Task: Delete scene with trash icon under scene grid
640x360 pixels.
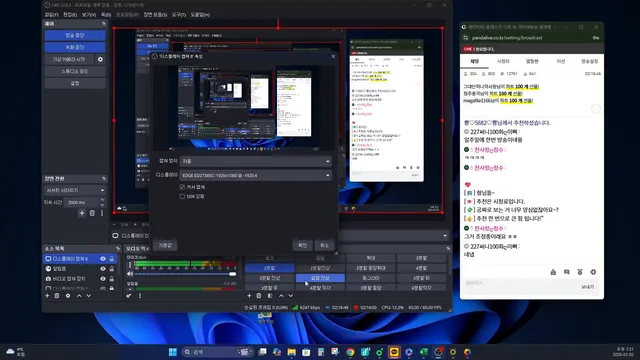Action: click(259, 296)
